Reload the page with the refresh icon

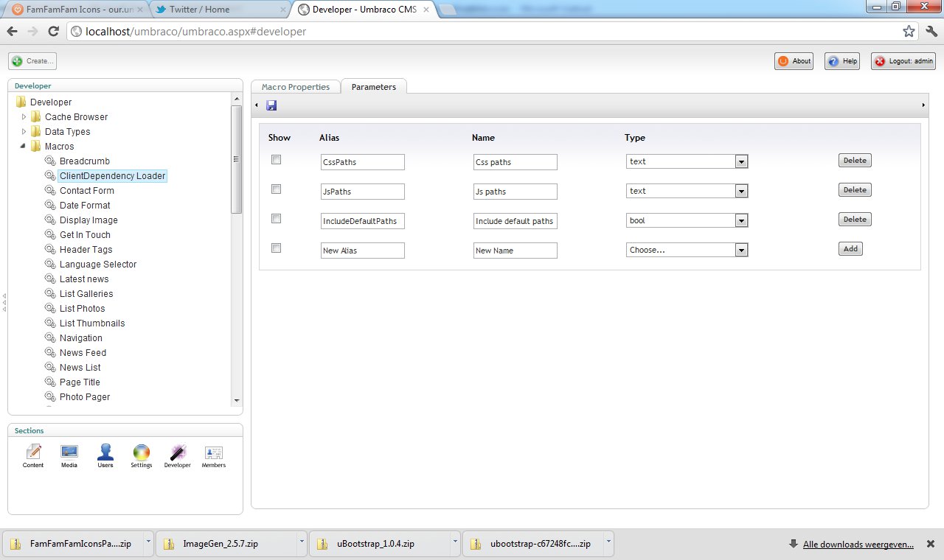point(53,32)
